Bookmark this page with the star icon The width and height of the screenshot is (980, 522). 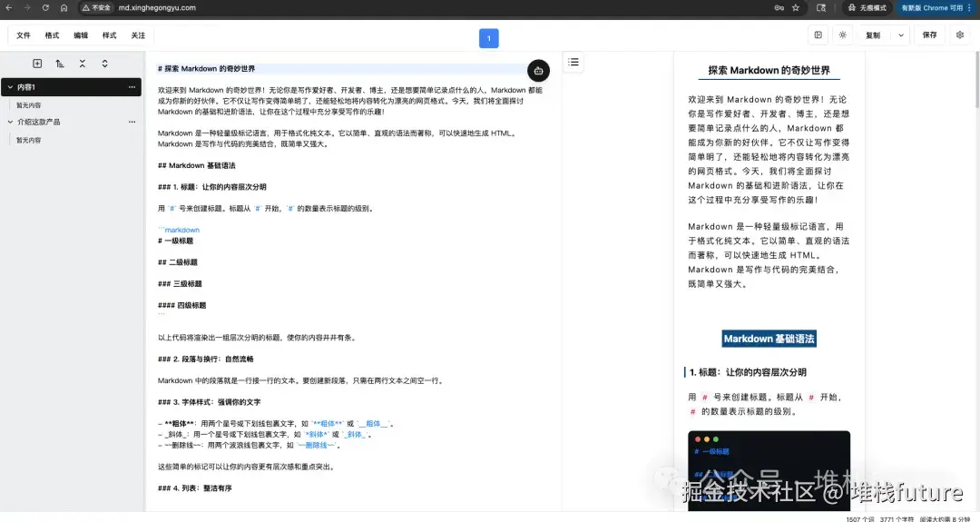tap(796, 7)
